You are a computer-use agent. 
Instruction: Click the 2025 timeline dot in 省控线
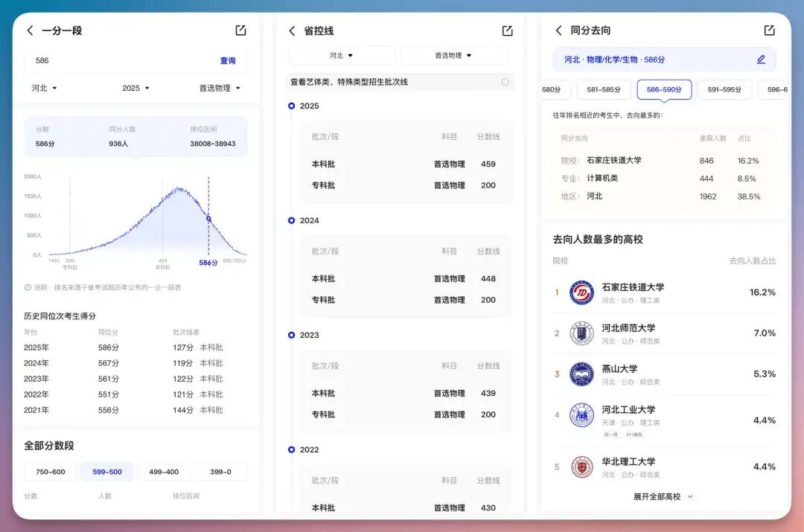(291, 106)
